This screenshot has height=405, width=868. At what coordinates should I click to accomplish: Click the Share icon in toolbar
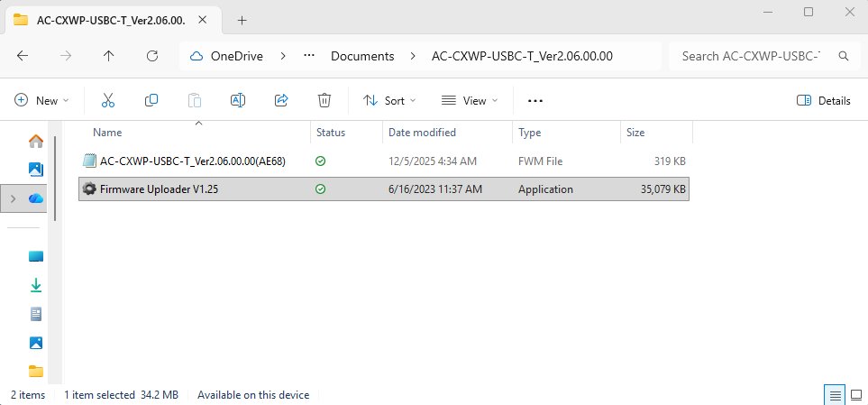click(281, 100)
